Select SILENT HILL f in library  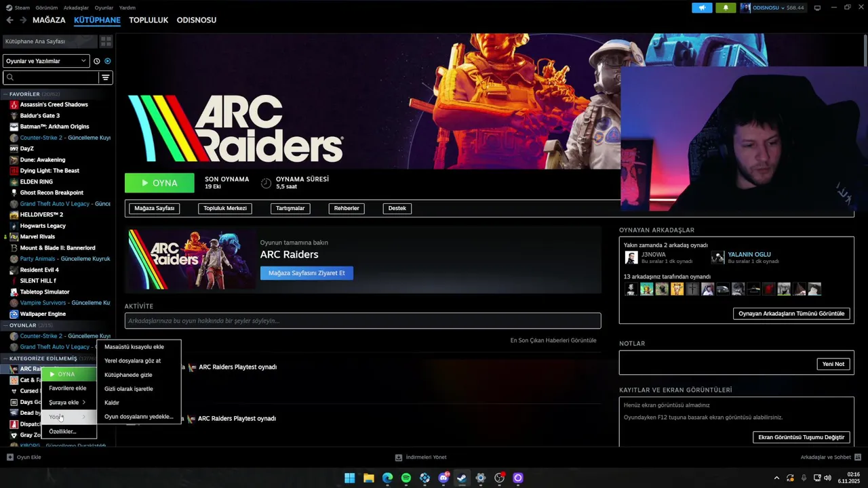click(x=38, y=281)
